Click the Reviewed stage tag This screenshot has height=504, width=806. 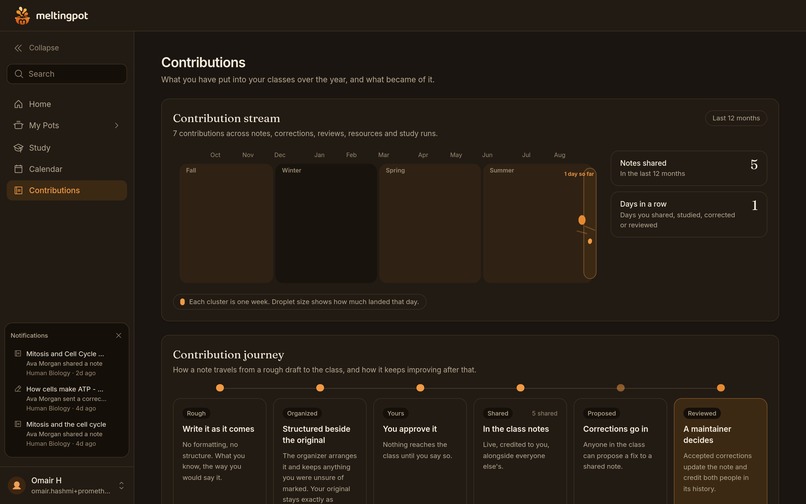[702, 413]
